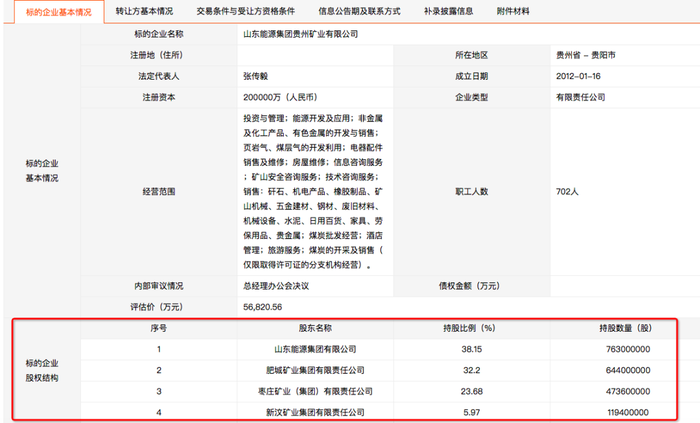Click share quantity 644000000
Screen dimensions: 700x423
[628, 370]
